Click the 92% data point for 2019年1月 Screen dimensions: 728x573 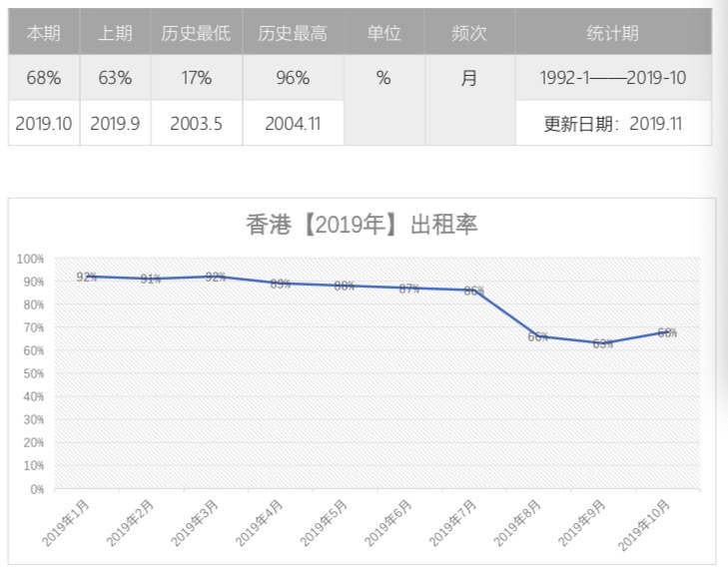(86, 277)
